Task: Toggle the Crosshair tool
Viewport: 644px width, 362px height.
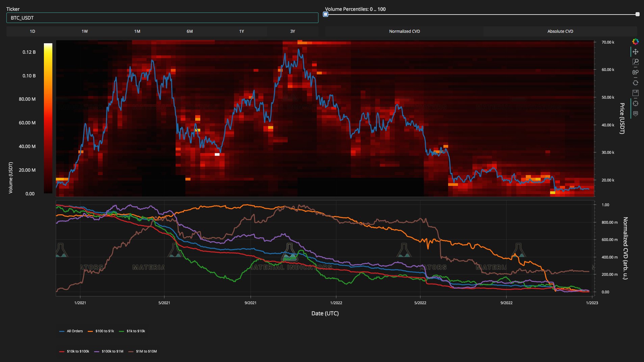Action: [x=636, y=103]
